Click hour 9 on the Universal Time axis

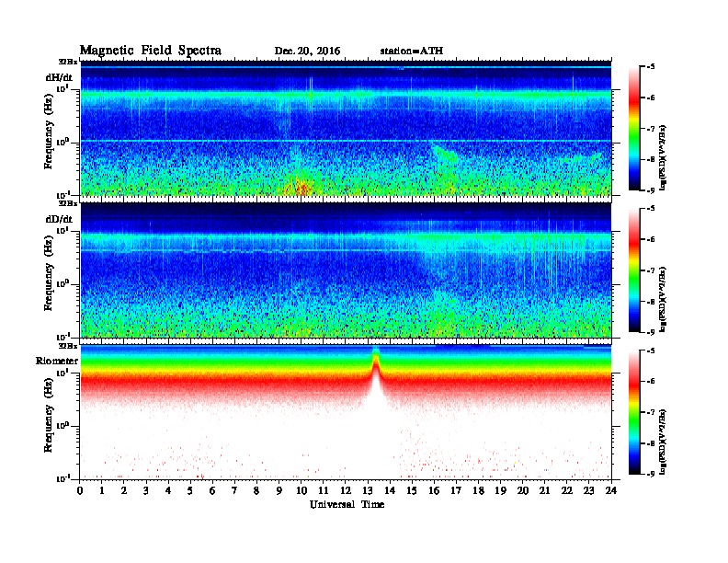279,490
